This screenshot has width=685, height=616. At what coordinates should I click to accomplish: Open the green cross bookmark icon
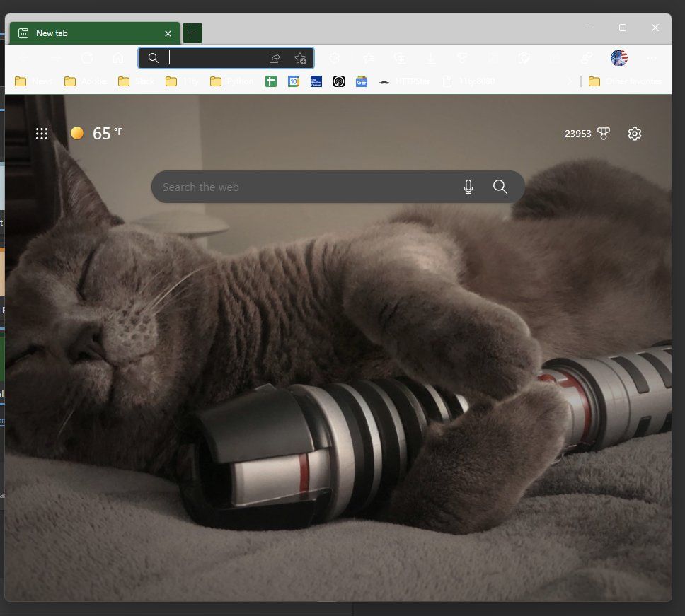(271, 81)
